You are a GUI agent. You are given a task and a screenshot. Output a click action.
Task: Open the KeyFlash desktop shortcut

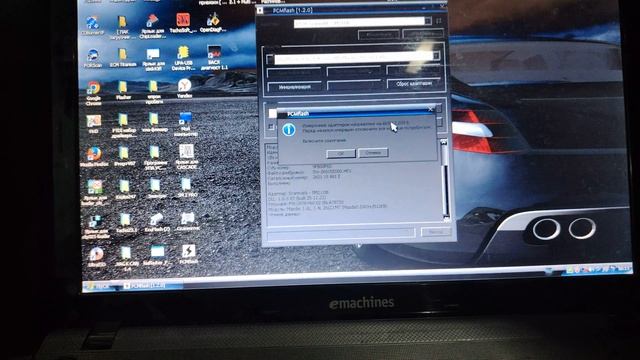pyautogui.click(x=157, y=223)
